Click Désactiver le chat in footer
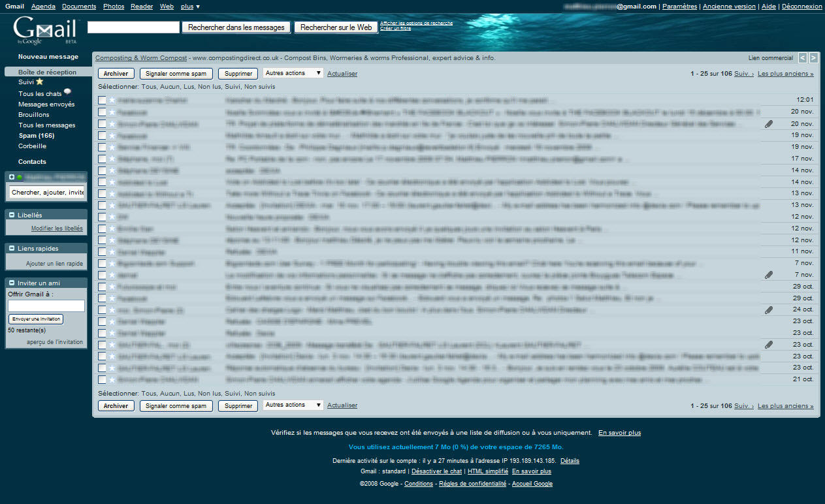This screenshot has width=825, height=504. 436,471
